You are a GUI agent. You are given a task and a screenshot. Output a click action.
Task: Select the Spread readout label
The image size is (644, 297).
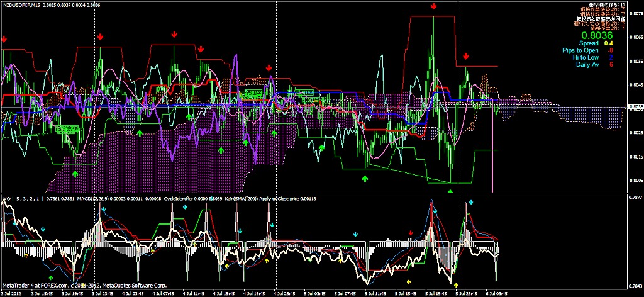tap(589, 43)
